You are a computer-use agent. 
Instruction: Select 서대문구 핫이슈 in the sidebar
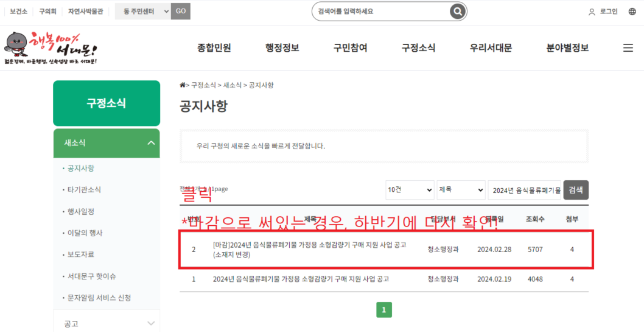point(92,276)
